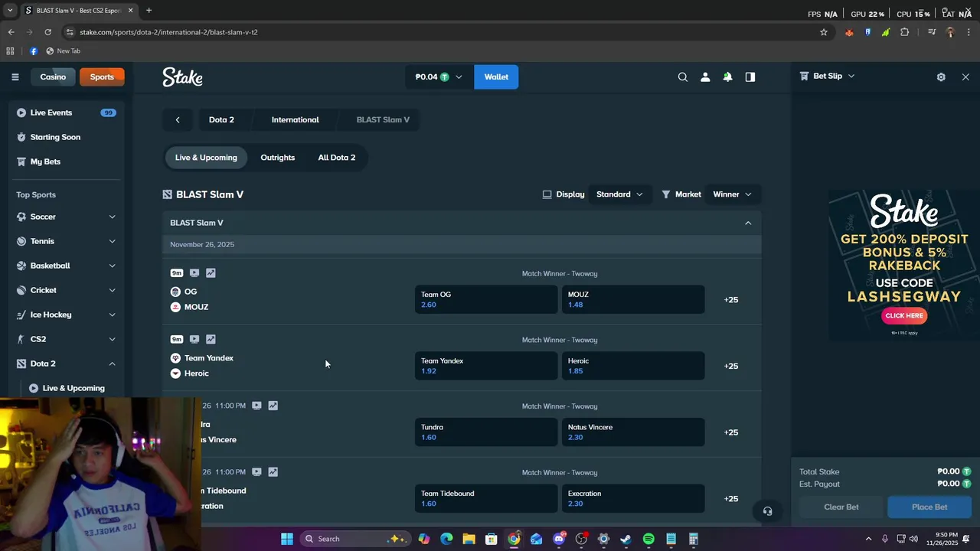
Task: Reload the browser page
Action: (47, 32)
